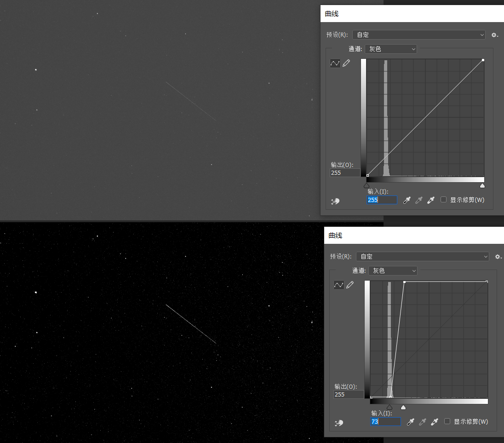Open the 预设 自定 dropdown in the input-73 dialog
This screenshot has width=504, height=443.
pos(422,257)
